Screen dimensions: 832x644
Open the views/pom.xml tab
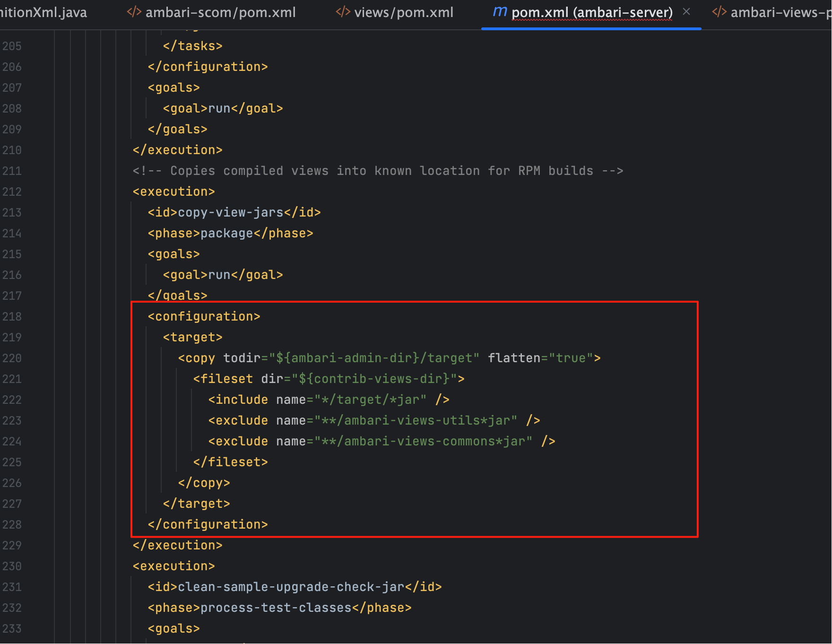click(x=403, y=13)
